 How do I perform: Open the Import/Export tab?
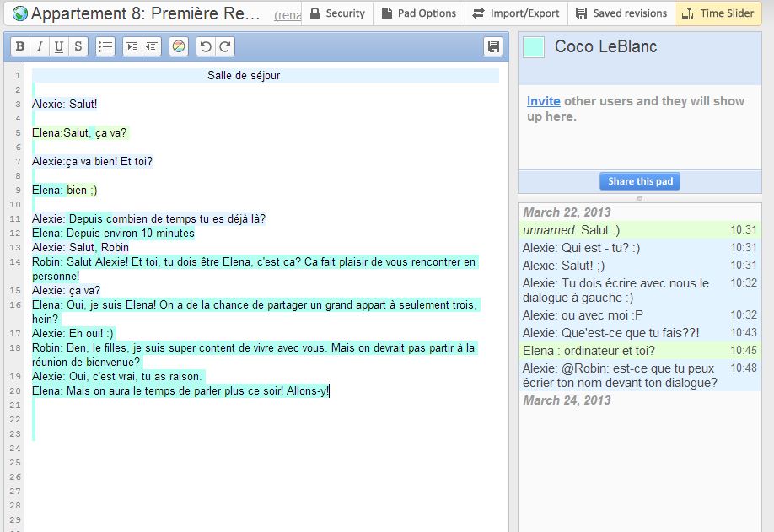(516, 13)
